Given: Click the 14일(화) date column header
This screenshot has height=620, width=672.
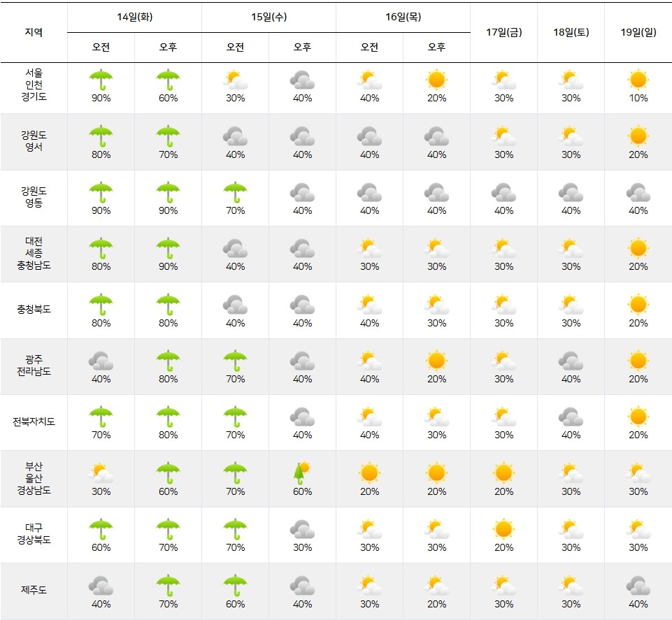Looking at the screenshot, I should point(134,17).
